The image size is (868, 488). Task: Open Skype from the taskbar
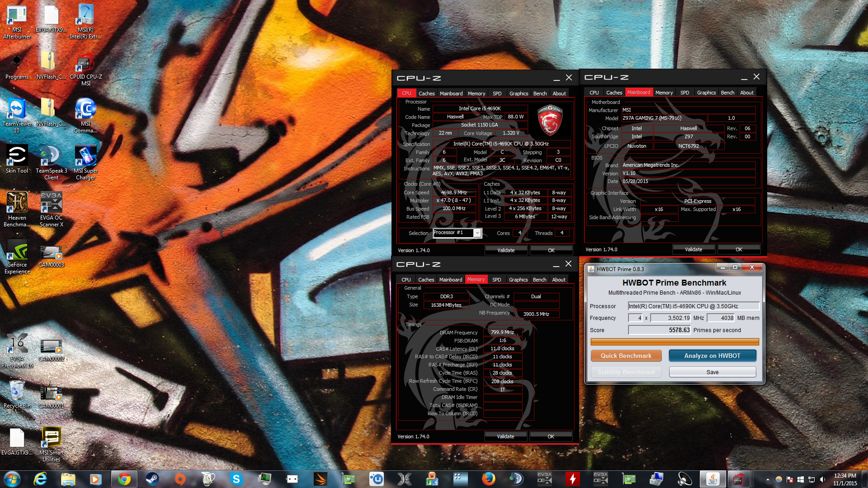coord(236,479)
